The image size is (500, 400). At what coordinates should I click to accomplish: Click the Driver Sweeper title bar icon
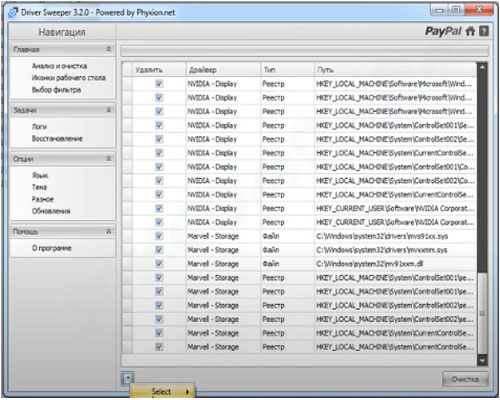13,13
